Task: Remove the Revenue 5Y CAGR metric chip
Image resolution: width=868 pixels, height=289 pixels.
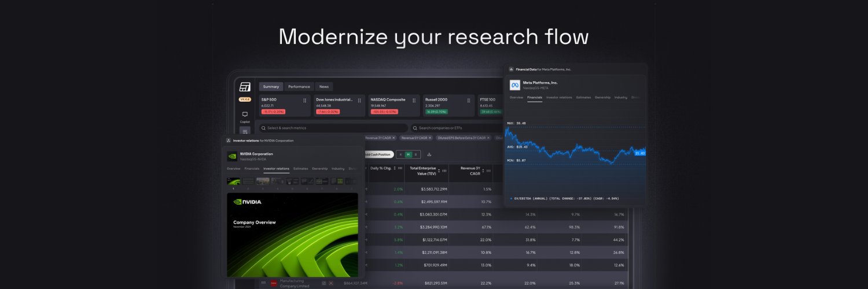Action: coord(431,138)
